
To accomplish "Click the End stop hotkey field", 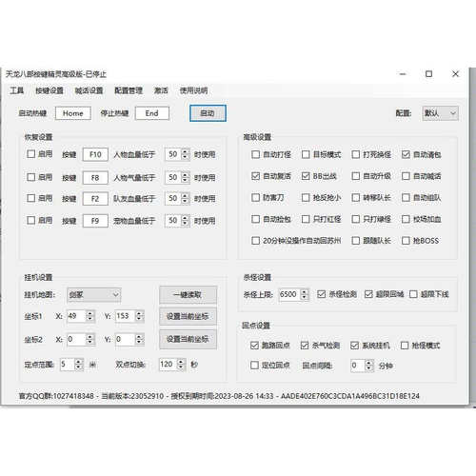I will tap(152, 113).
